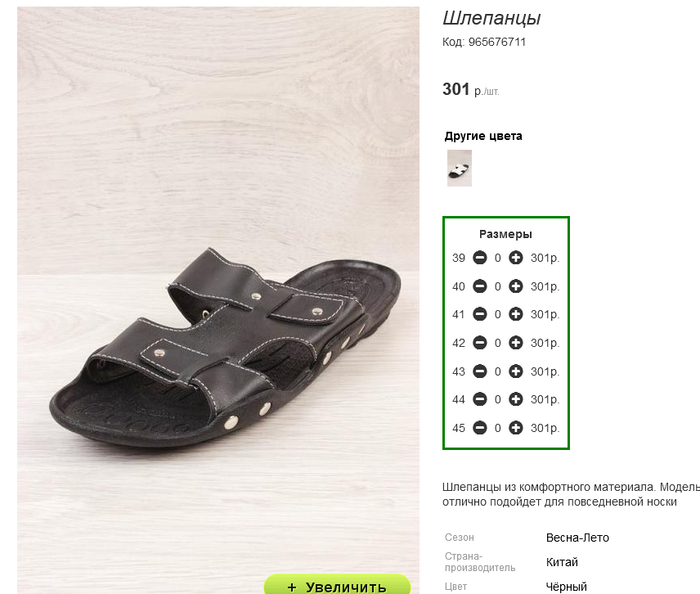Open the main black sandal product photo
The height and width of the screenshot is (594, 700).
click(x=218, y=299)
